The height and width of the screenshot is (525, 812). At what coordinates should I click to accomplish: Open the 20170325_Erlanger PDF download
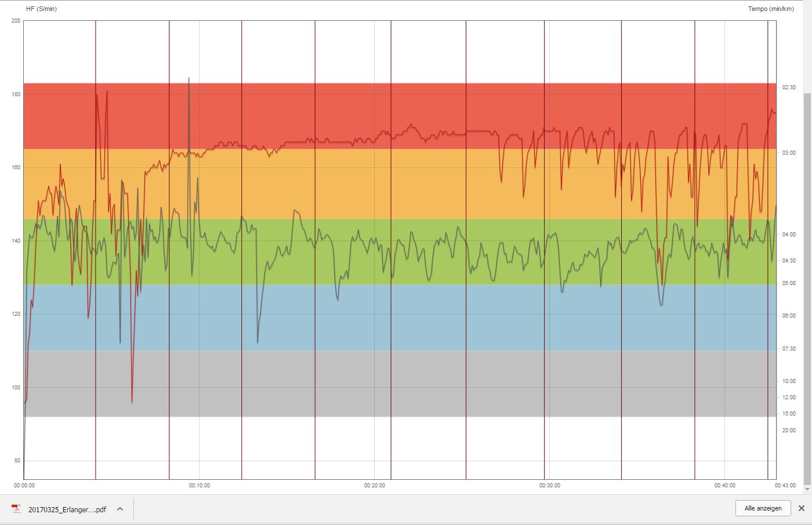(67, 509)
